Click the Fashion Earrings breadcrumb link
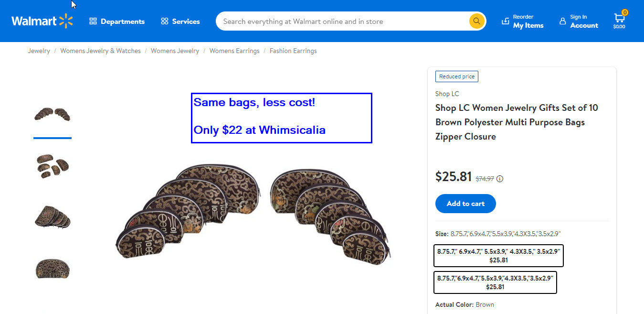 (x=293, y=51)
